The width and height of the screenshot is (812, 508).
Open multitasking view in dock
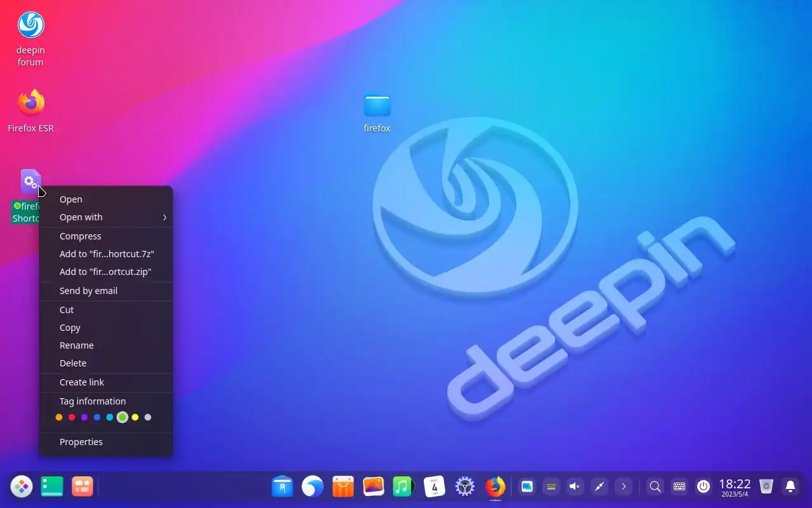[x=82, y=487]
